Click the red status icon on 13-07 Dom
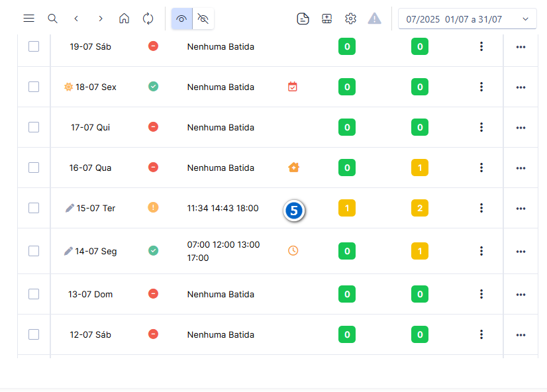This screenshot has height=392, width=547. click(153, 293)
